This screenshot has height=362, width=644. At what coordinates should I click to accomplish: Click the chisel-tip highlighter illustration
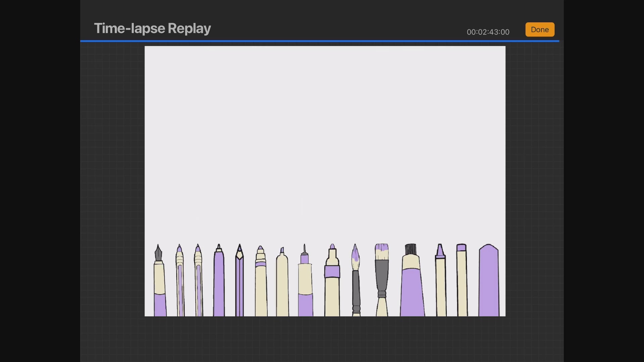point(282,285)
